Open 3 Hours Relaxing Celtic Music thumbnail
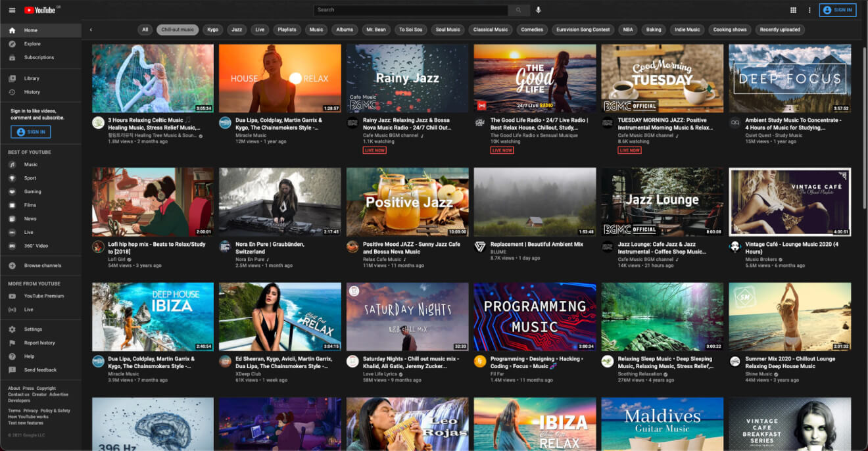The width and height of the screenshot is (868, 451). (x=153, y=78)
